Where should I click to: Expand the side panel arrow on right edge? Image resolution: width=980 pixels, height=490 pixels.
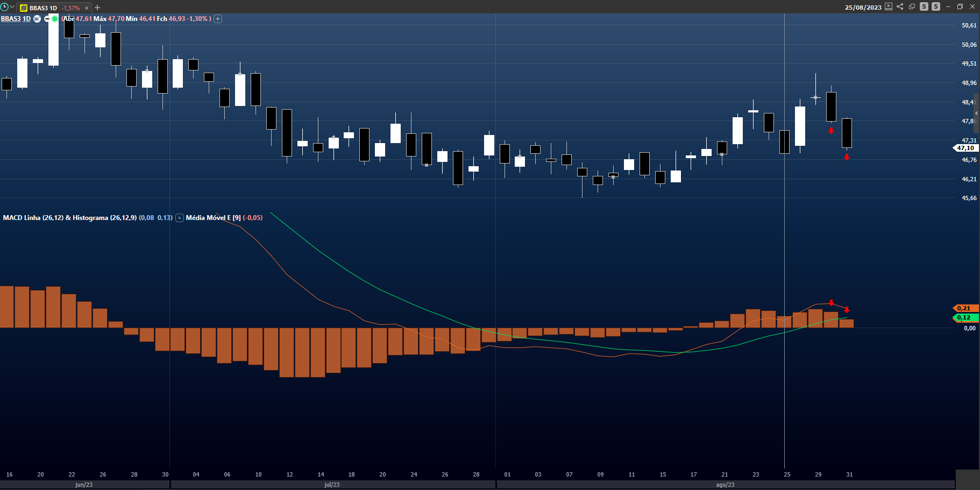(976, 113)
